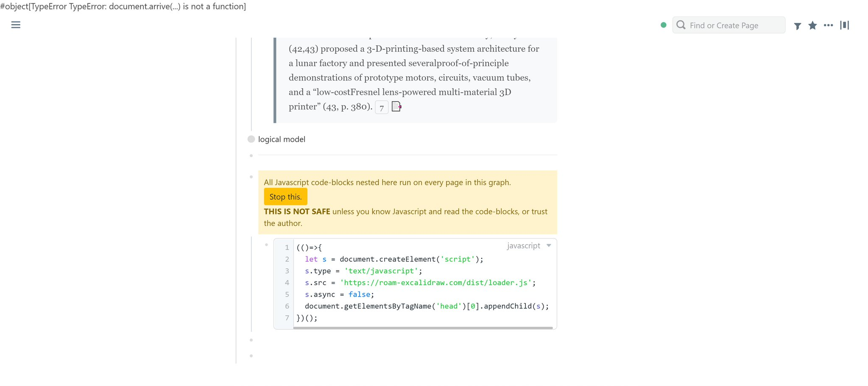868x386 pixels.
Task: Open citation reference 7
Action: coord(381,107)
